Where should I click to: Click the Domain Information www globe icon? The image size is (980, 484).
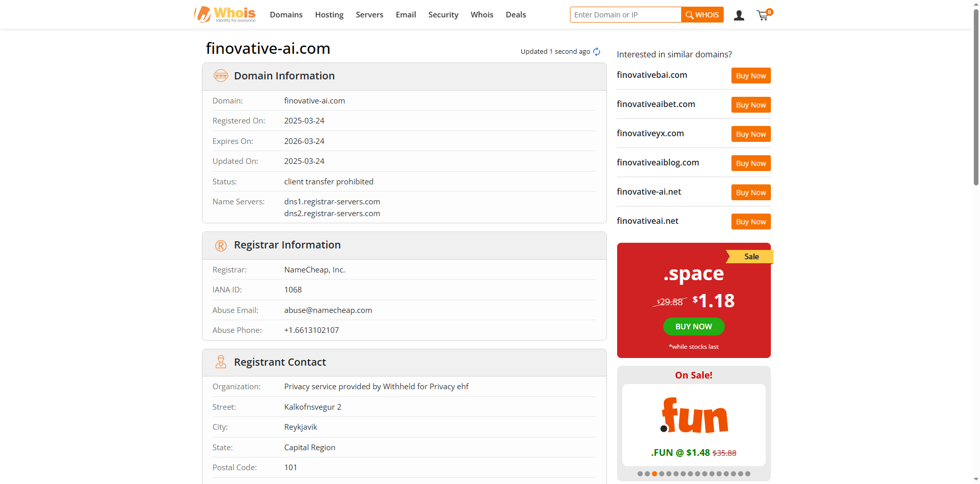(x=221, y=76)
